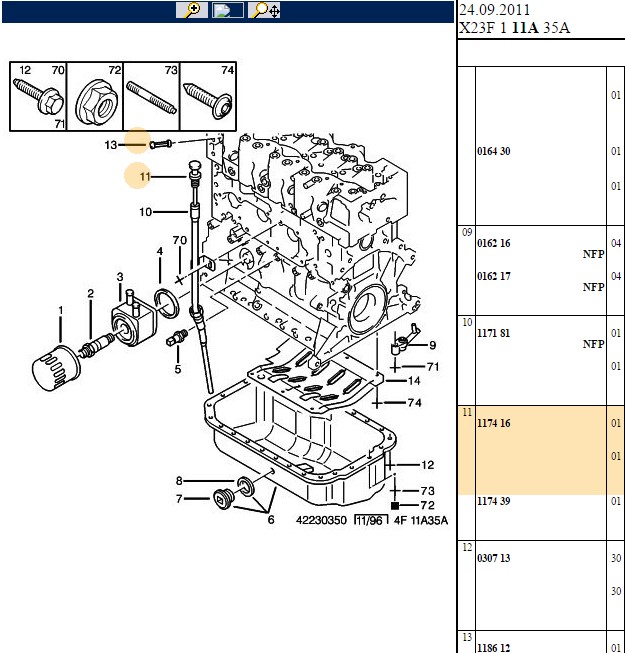Viewport: 625px width, 653px height.
Task: Open part number 1174 39
Action: click(493, 501)
